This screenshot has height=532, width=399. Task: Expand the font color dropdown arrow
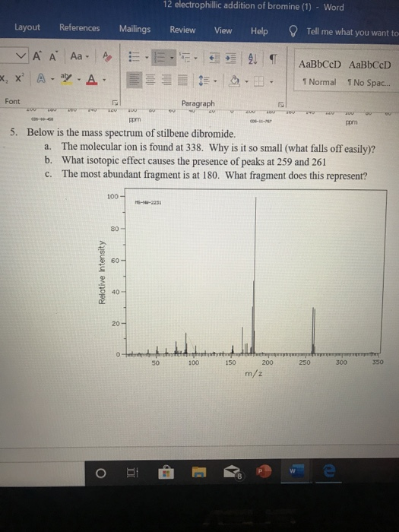[104, 81]
